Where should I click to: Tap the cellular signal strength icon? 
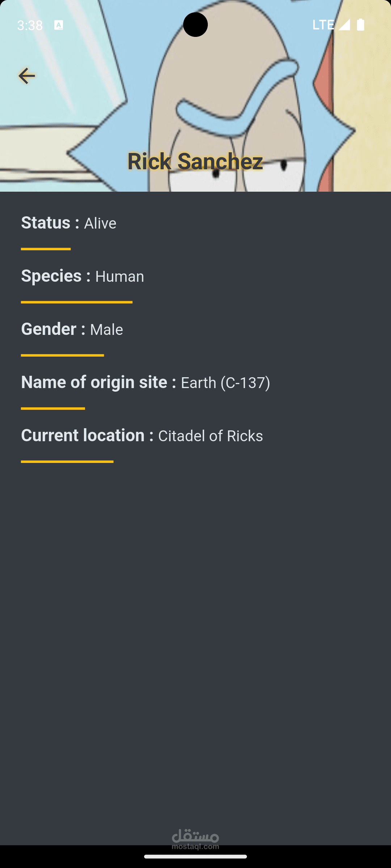(344, 25)
